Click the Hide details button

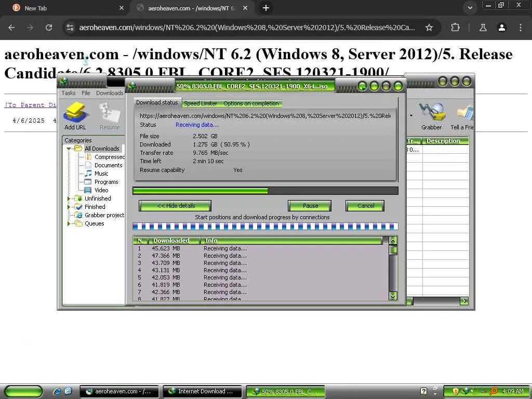(x=175, y=206)
